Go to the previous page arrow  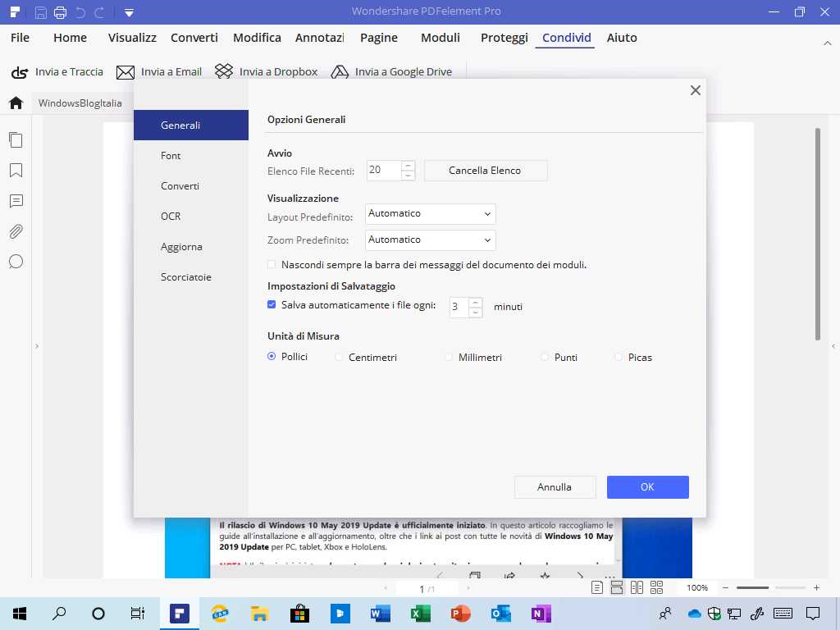tap(386, 588)
